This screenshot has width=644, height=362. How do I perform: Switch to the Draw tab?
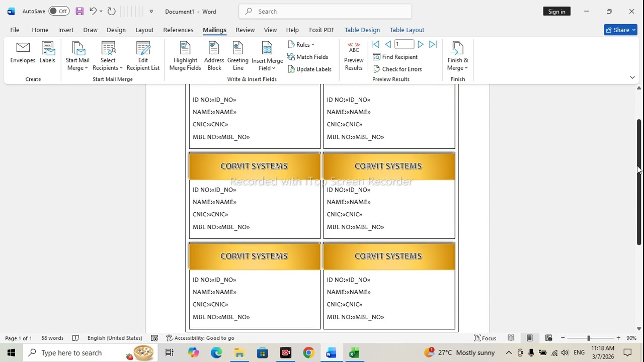coord(91,30)
